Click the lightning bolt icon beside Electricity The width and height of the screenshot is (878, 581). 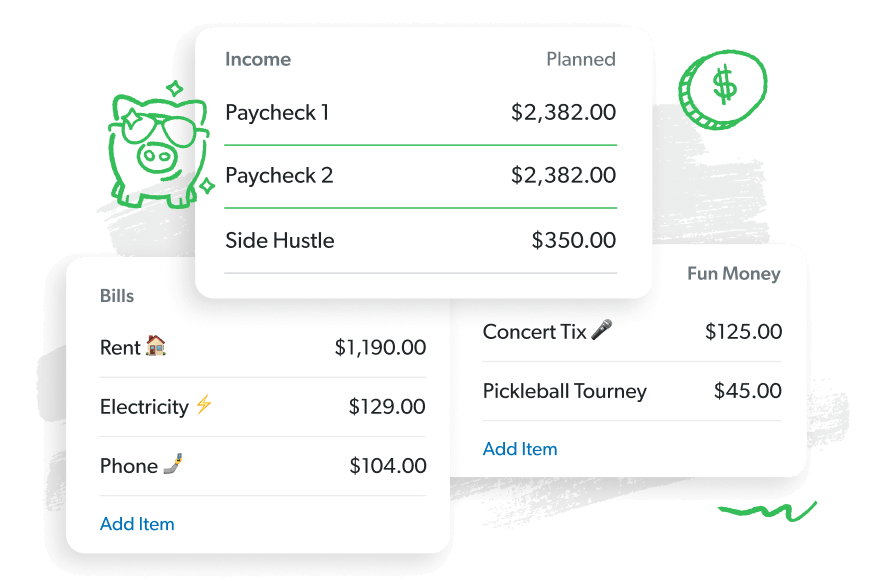(x=204, y=406)
